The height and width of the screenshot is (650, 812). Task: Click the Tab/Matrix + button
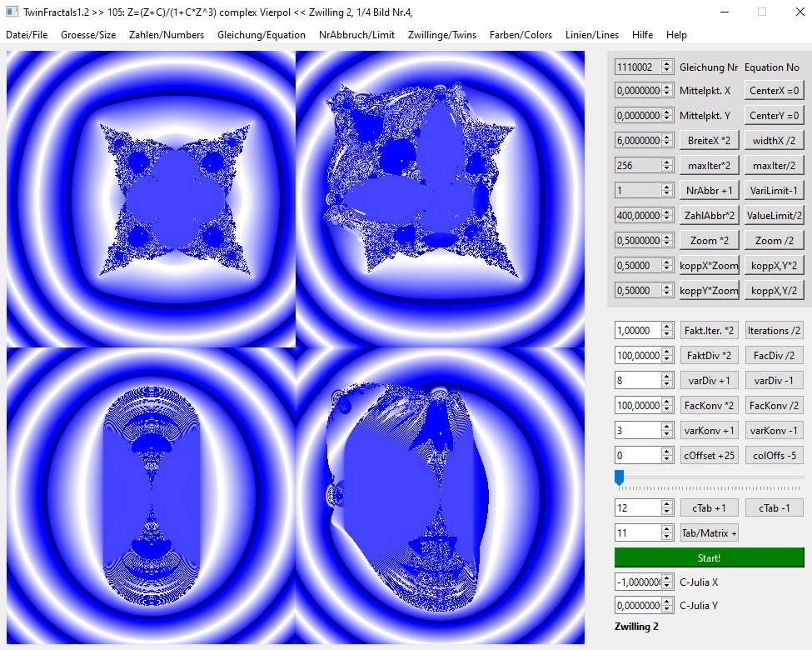pyautogui.click(x=709, y=532)
